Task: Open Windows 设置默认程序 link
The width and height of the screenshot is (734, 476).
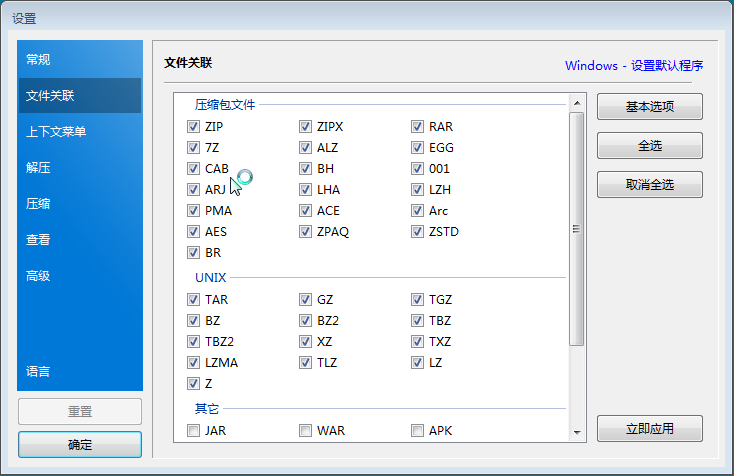Action: (x=633, y=66)
